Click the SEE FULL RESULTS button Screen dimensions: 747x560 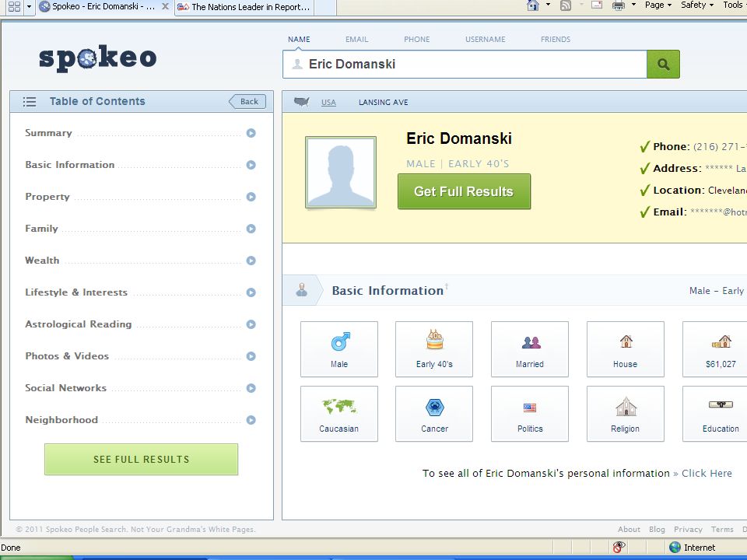[x=141, y=459]
